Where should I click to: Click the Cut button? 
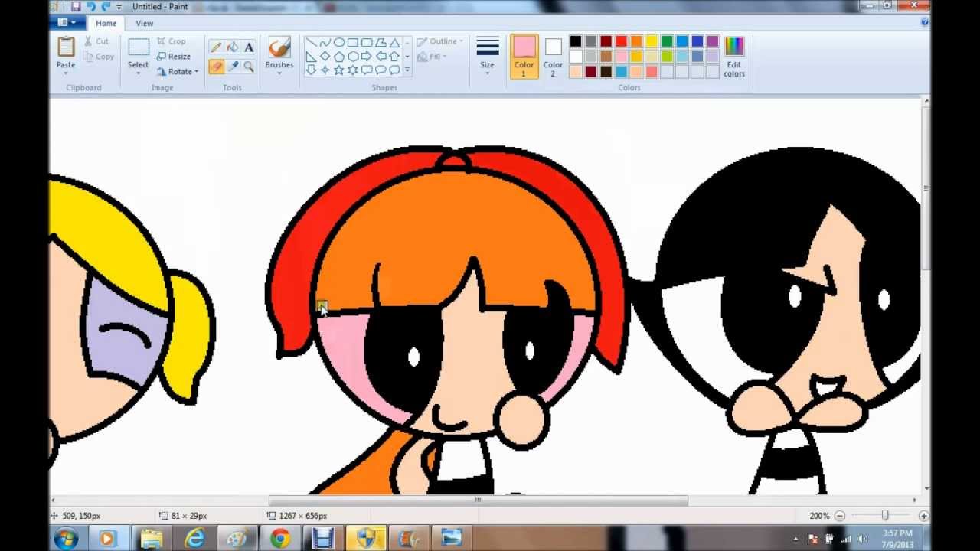[96, 41]
